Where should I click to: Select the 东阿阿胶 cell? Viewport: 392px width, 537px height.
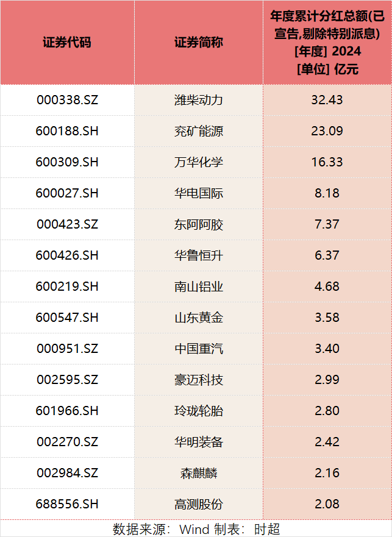click(198, 224)
